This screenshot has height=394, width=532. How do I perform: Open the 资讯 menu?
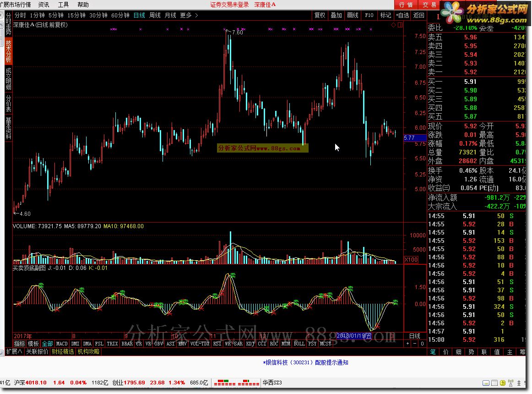coord(43,5)
